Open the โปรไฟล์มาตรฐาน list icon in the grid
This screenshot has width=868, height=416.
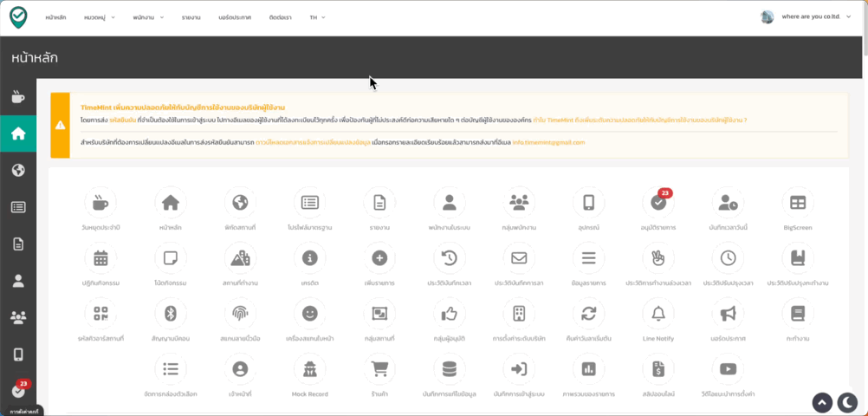pyautogui.click(x=309, y=203)
